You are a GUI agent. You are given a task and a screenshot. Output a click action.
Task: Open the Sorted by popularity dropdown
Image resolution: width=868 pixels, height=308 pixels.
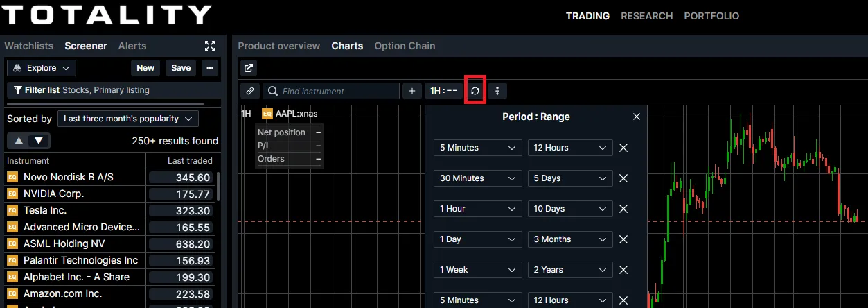point(128,119)
